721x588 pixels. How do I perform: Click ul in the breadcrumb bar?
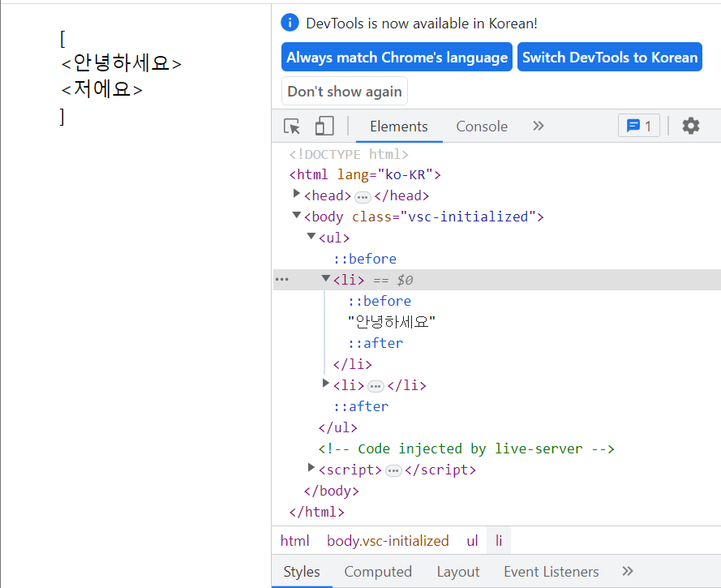coord(472,541)
